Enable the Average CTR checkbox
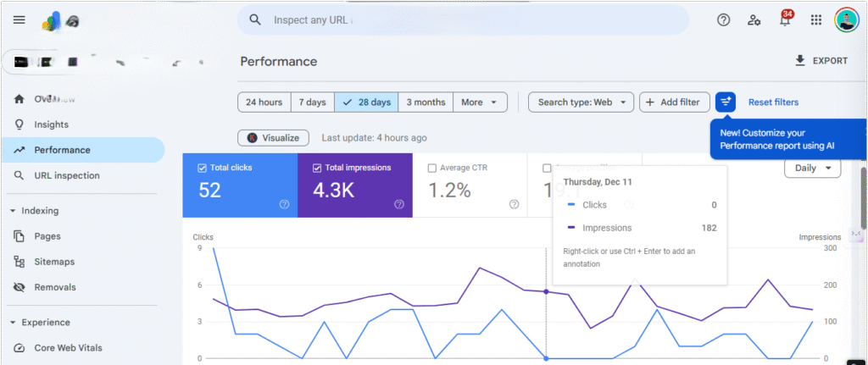The width and height of the screenshot is (868, 365). [x=432, y=168]
